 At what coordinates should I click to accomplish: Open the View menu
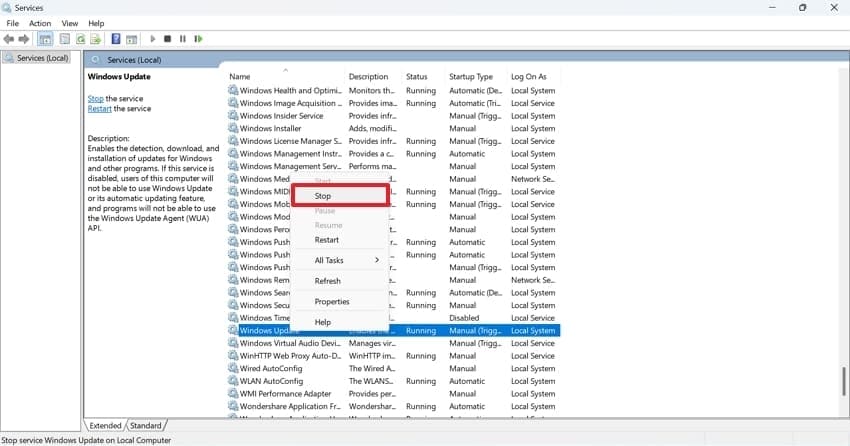[69, 23]
